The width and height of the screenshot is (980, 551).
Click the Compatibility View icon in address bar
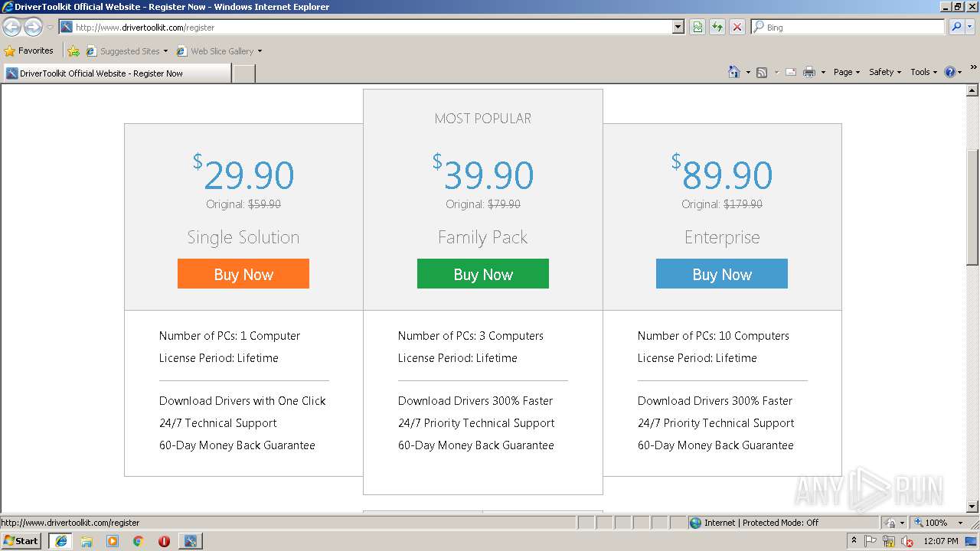point(697,27)
